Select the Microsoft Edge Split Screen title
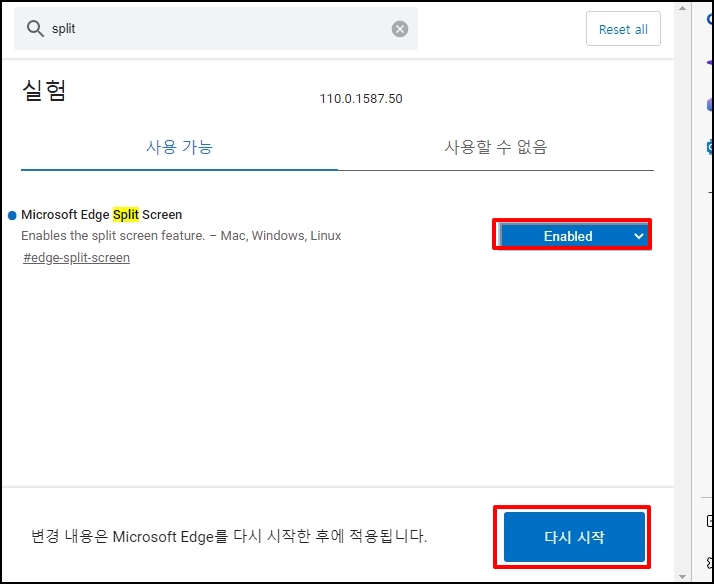The height and width of the screenshot is (584, 714). pyautogui.click(x=102, y=214)
